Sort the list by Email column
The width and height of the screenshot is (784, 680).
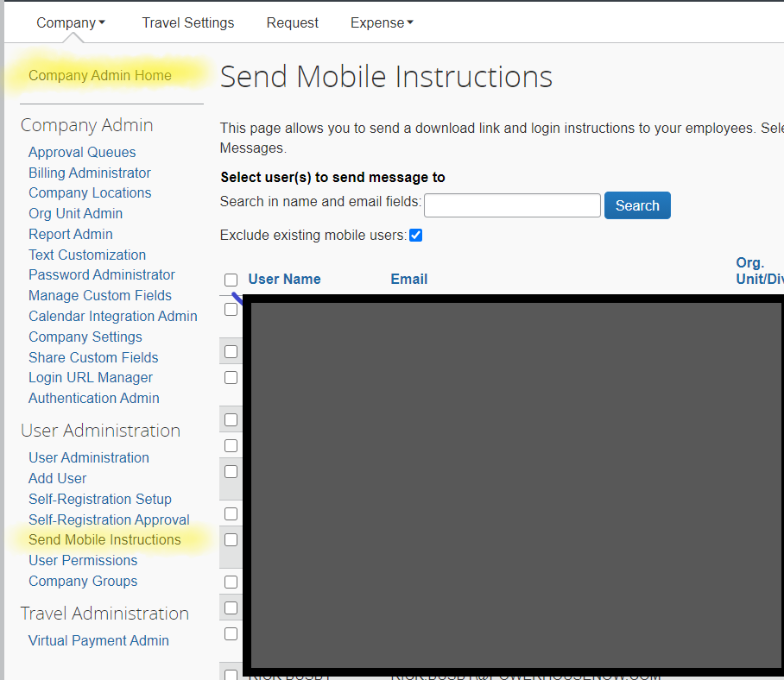pos(408,279)
